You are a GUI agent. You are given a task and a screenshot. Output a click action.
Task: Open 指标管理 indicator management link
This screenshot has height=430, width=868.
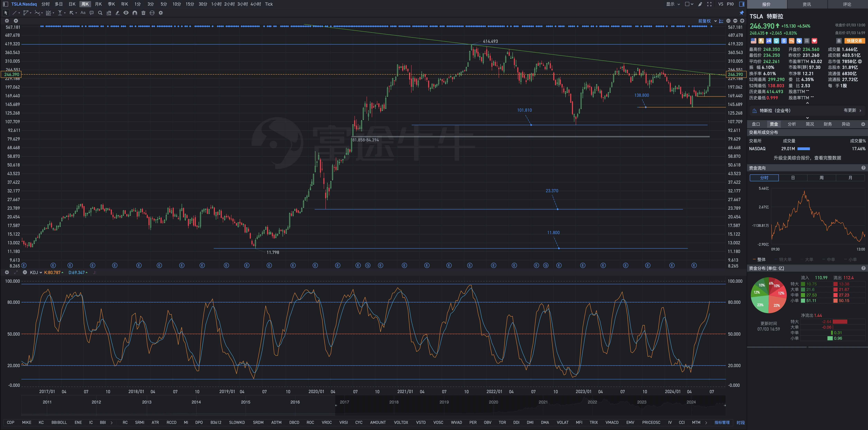(722, 422)
